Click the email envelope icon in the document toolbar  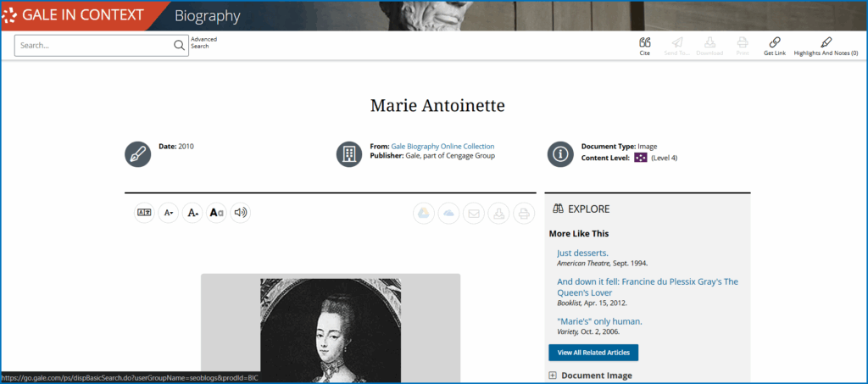474,214
